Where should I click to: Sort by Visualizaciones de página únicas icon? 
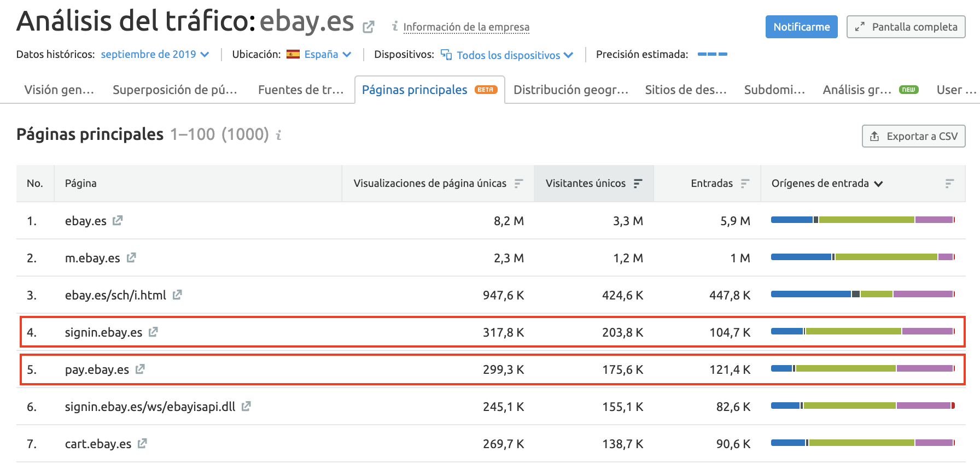tap(518, 184)
